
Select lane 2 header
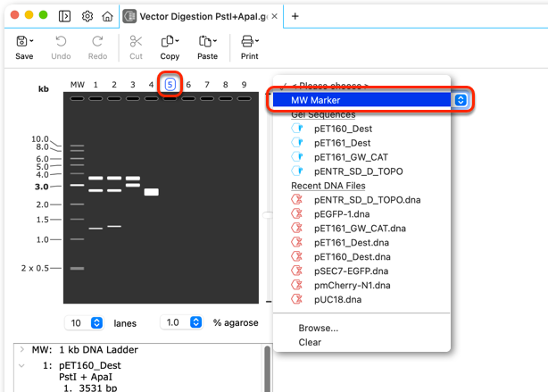pos(114,85)
